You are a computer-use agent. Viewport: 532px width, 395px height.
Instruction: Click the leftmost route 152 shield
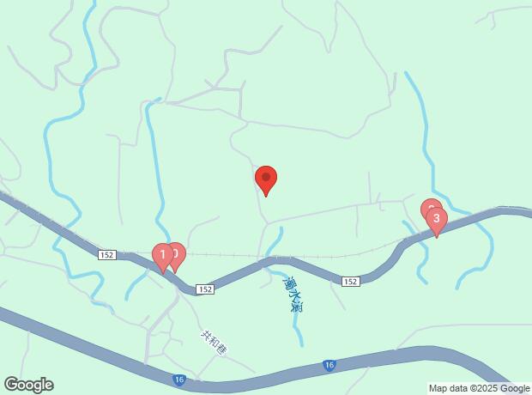107,255
